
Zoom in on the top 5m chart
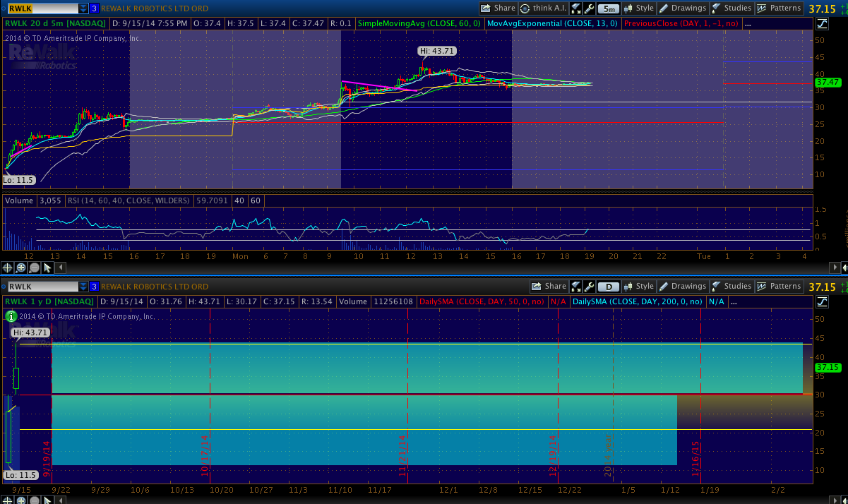click(x=21, y=268)
